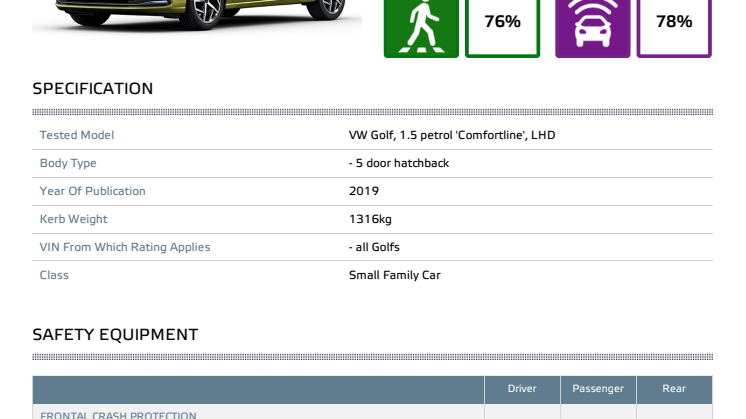746x419 pixels.
Task: Select the Small Family Car value
Action: [394, 275]
